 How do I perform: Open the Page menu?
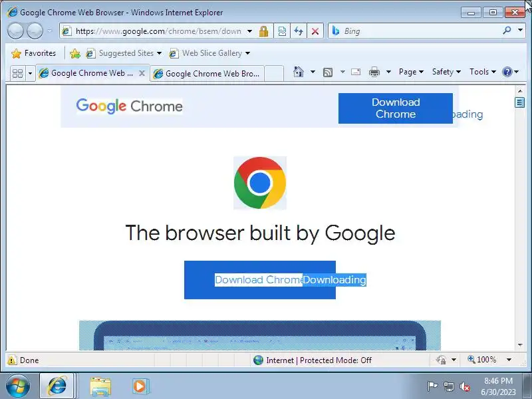click(411, 72)
